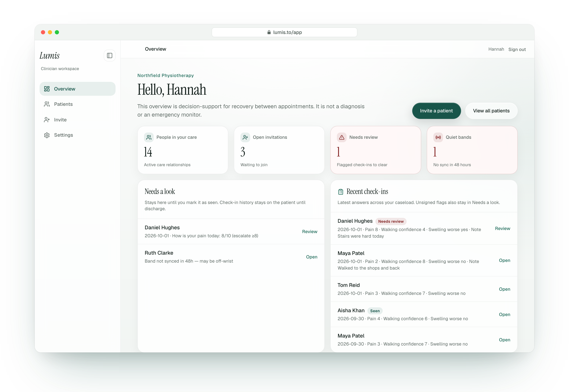This screenshot has width=569, height=392.
Task: Click the Quiet bands signal icon
Action: (438, 137)
